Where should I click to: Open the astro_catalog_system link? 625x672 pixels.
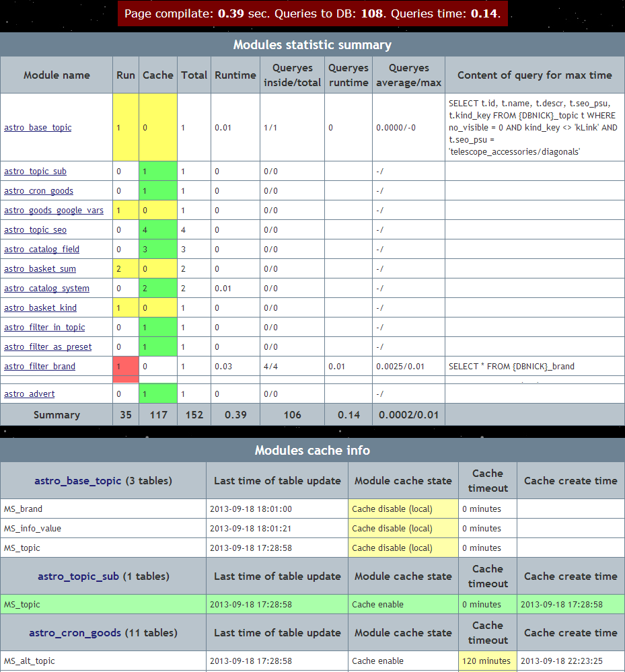coord(46,289)
